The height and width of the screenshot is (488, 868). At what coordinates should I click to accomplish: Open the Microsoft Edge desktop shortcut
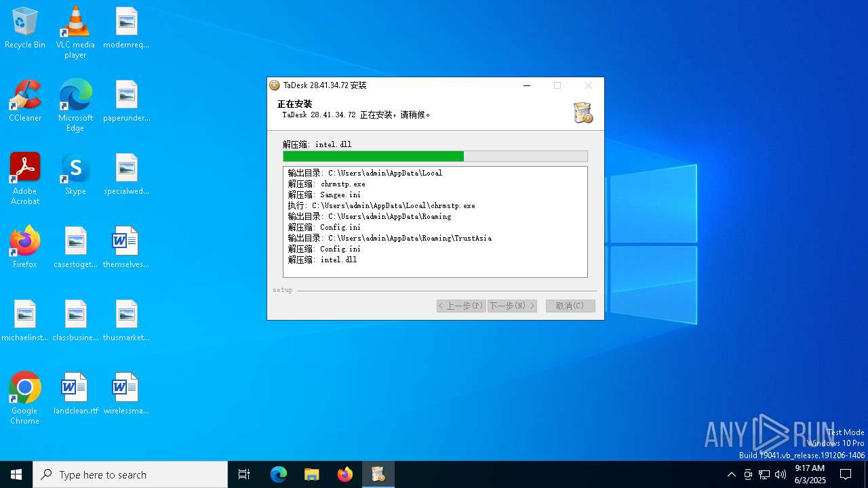pos(75,106)
